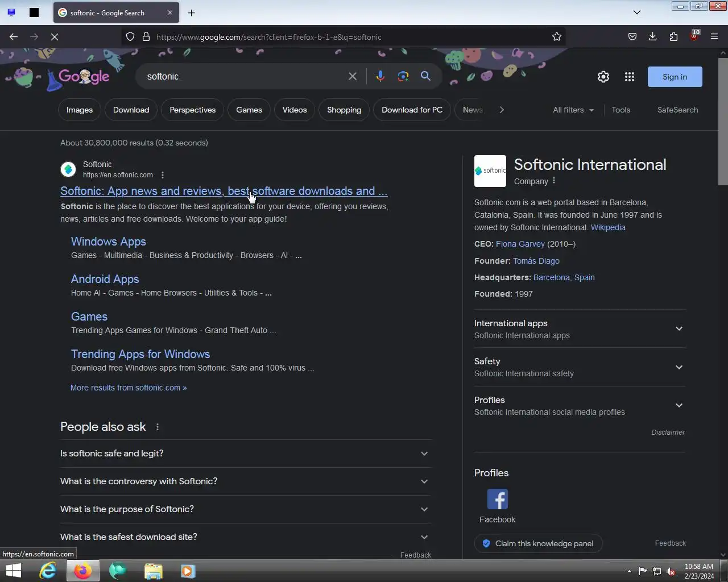Search by image with the Lens icon
The width and height of the screenshot is (728, 582).
click(403, 76)
